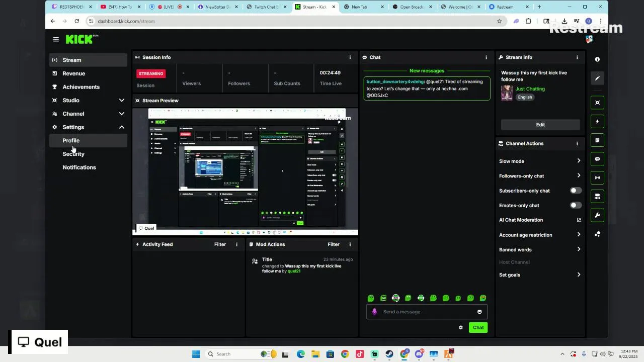
Task: Open Session Info three-dot options menu
Action: tap(350, 57)
